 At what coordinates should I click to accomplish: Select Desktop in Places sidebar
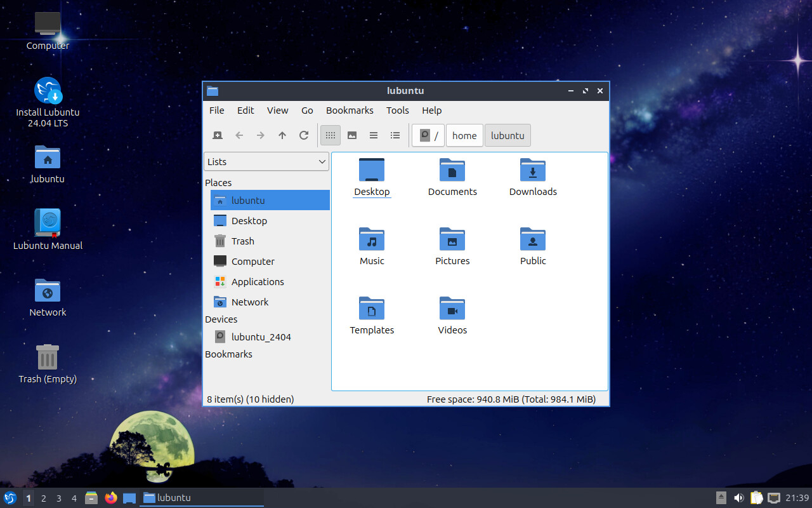click(x=270, y=220)
